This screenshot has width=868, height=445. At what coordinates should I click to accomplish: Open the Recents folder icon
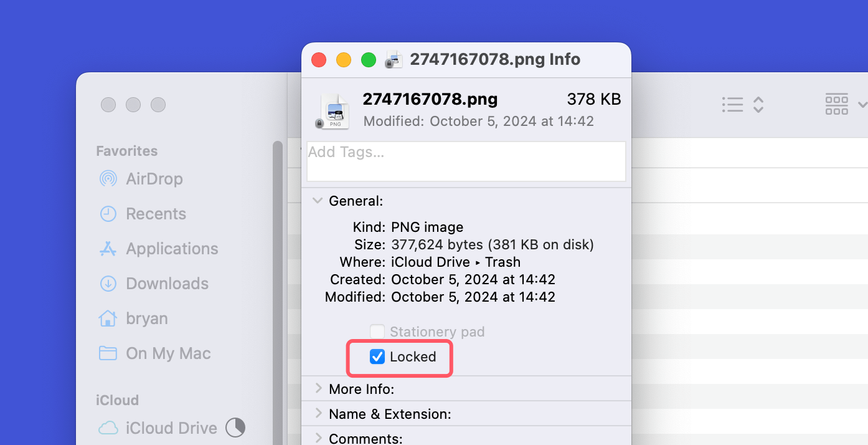(x=108, y=214)
